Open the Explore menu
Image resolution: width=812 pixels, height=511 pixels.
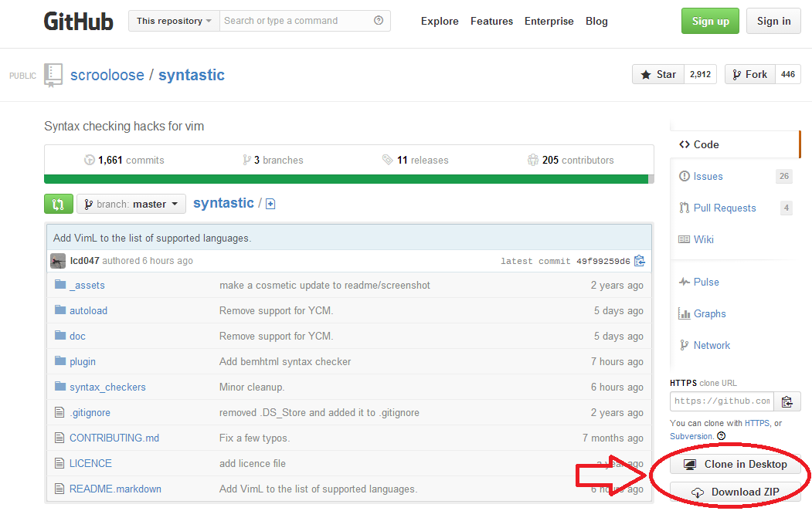click(x=439, y=21)
